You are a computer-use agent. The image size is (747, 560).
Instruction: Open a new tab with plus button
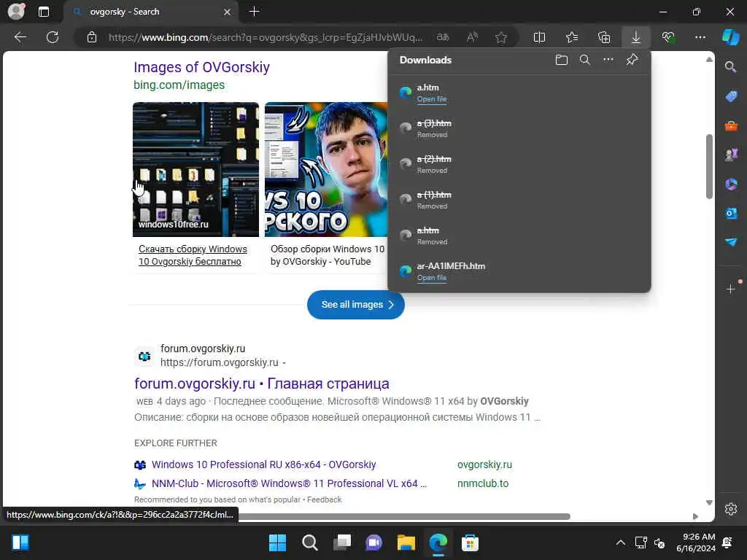pyautogui.click(x=255, y=12)
